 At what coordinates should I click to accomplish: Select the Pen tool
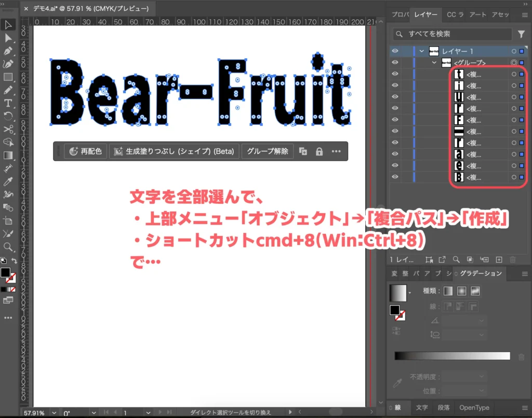tap(8, 51)
